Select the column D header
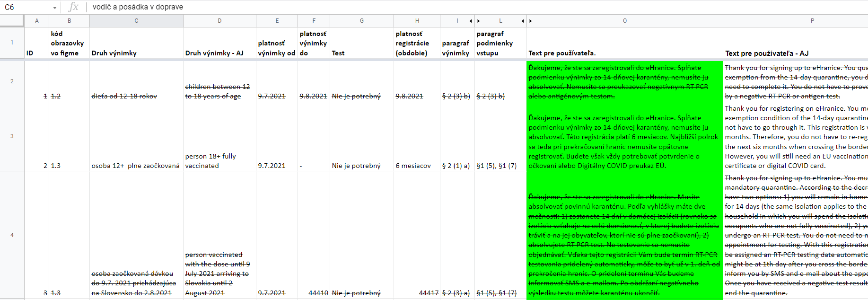This screenshot has height=300, width=868. tap(220, 21)
